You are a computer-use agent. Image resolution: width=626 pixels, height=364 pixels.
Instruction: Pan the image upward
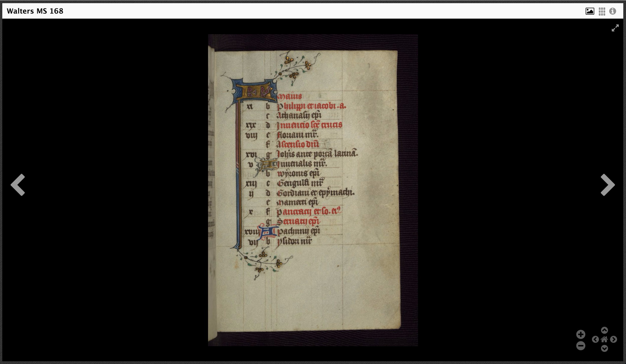coord(604,330)
